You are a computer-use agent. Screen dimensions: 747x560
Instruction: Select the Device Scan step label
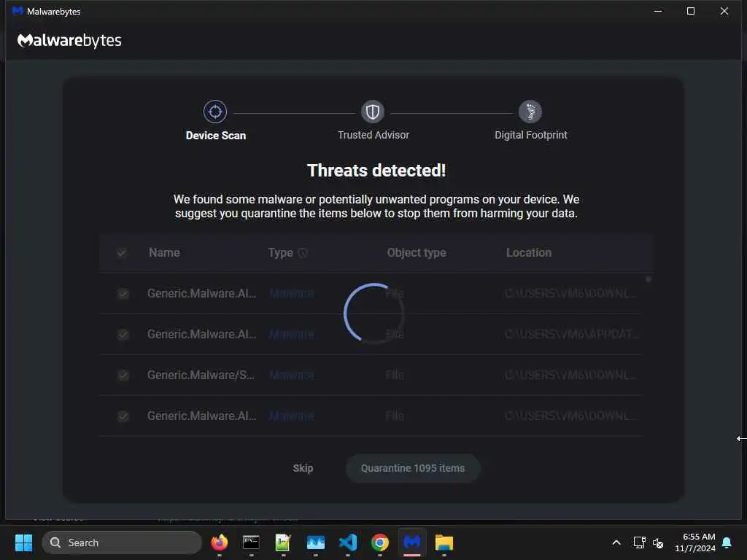tap(216, 136)
